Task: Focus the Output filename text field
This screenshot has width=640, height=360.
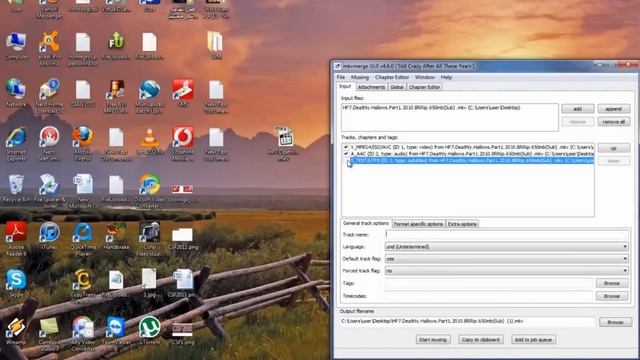Action: tap(467, 322)
